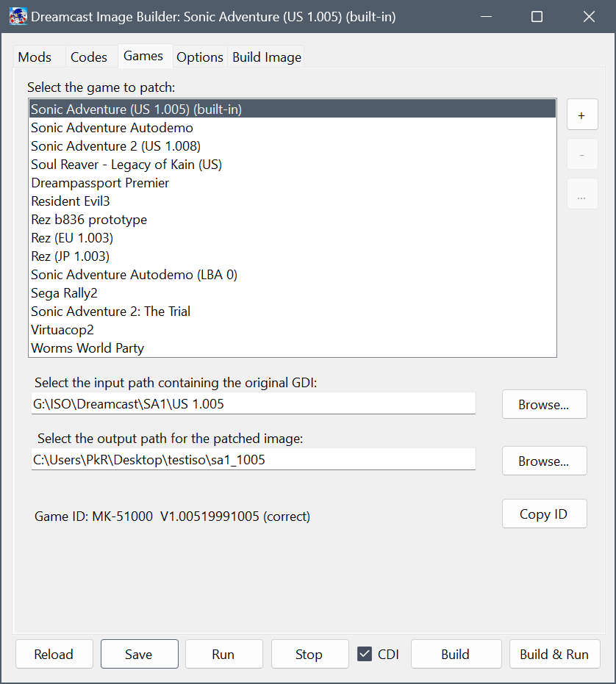Browse for the output image path

[544, 461]
